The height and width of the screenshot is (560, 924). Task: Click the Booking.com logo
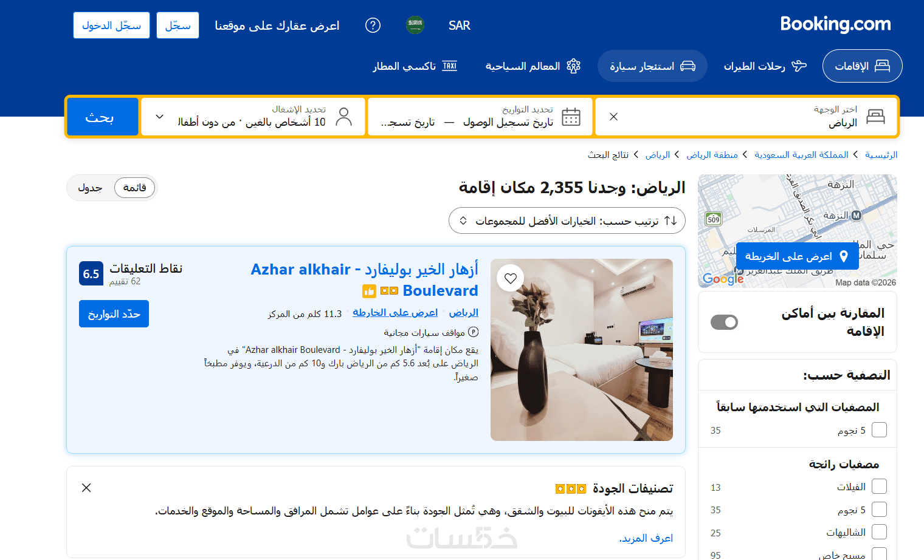click(835, 24)
